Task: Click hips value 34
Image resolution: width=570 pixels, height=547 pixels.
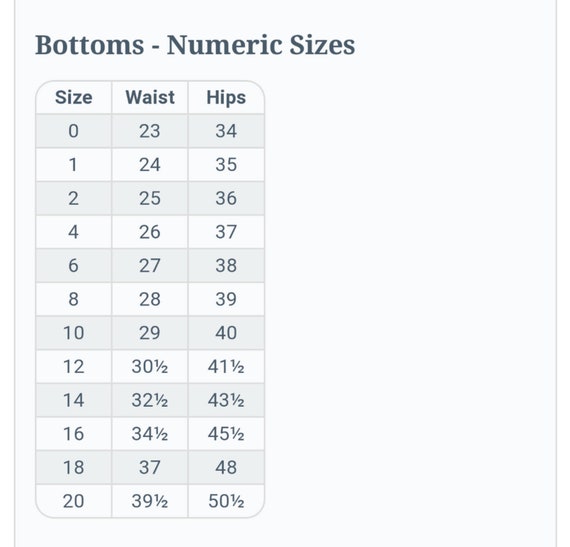Action: [226, 131]
